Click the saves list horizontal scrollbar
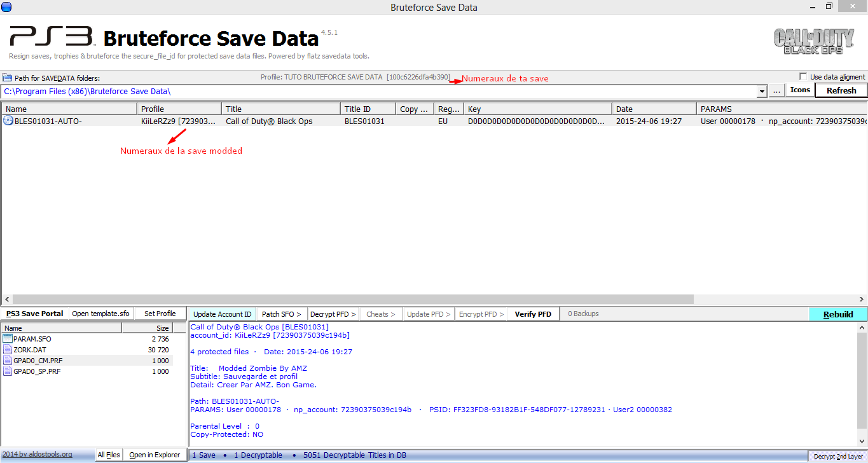The image size is (868, 463). 352,299
